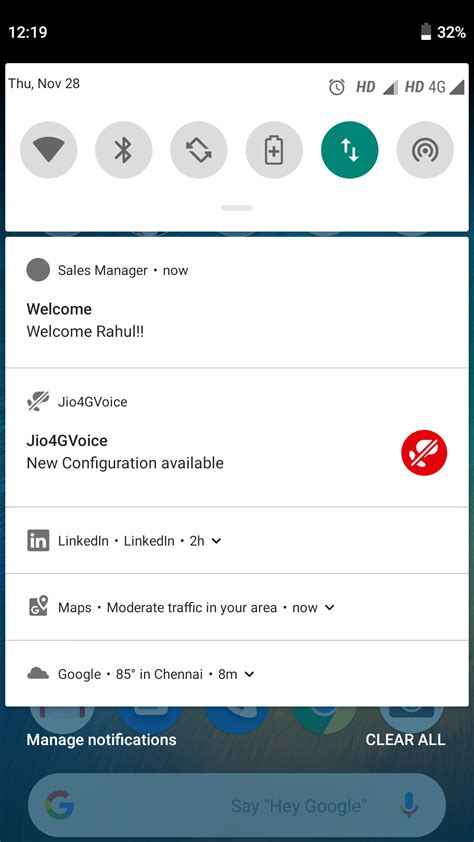Enable battery saver quick setting

click(x=274, y=150)
